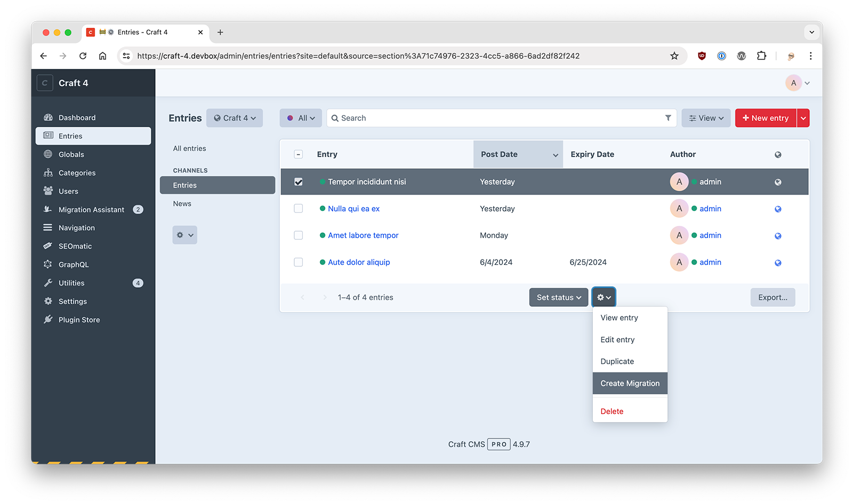853x504 pixels.
Task: Open the Craft 4 site selector
Action: [x=235, y=118]
